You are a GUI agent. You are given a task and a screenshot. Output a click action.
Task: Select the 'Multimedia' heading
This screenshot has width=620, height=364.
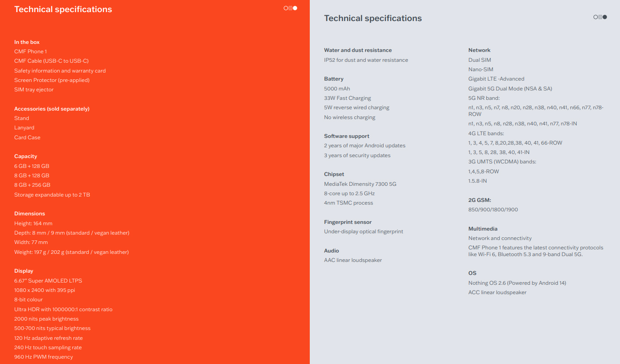483,229
